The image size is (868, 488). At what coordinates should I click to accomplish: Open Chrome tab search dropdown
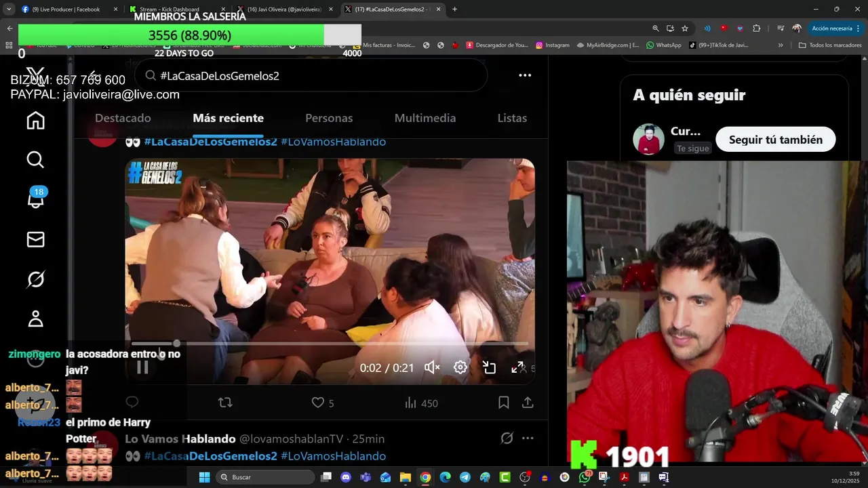coord(9,9)
